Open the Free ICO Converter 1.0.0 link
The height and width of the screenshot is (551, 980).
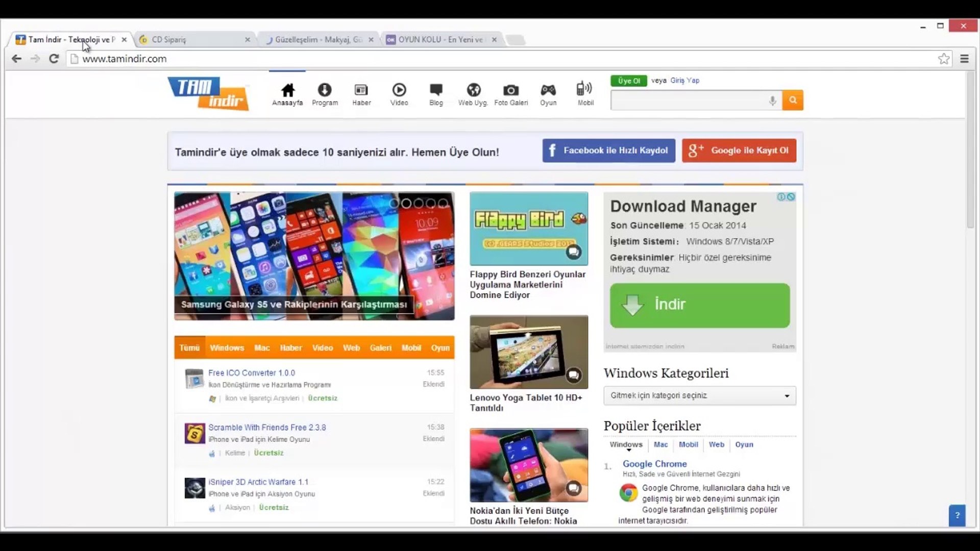(252, 373)
